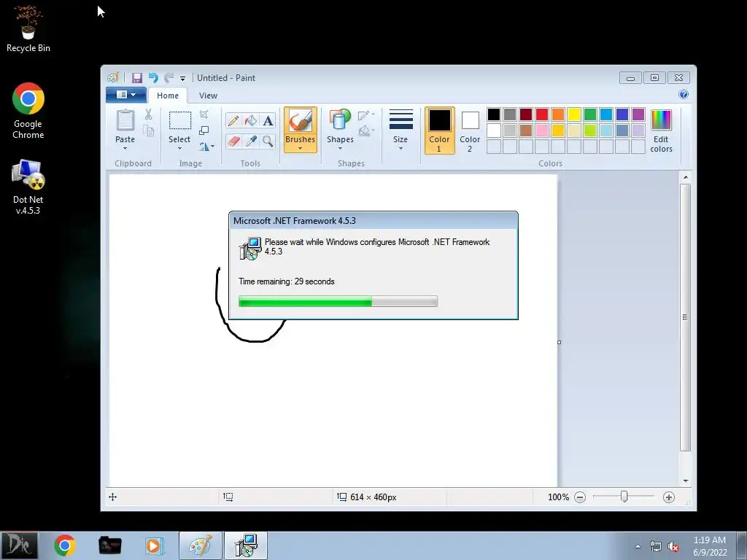Viewport: 747px width, 560px height.
Task: Expand the Rotate or flip dropdown
Action: pyautogui.click(x=206, y=146)
